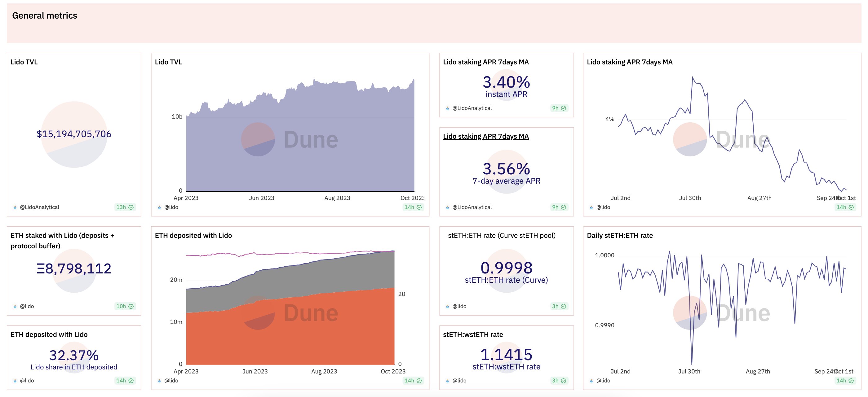The image size is (868, 397).
Task: Click the $15,194,705,706 TVL counter value
Action: [x=74, y=134]
